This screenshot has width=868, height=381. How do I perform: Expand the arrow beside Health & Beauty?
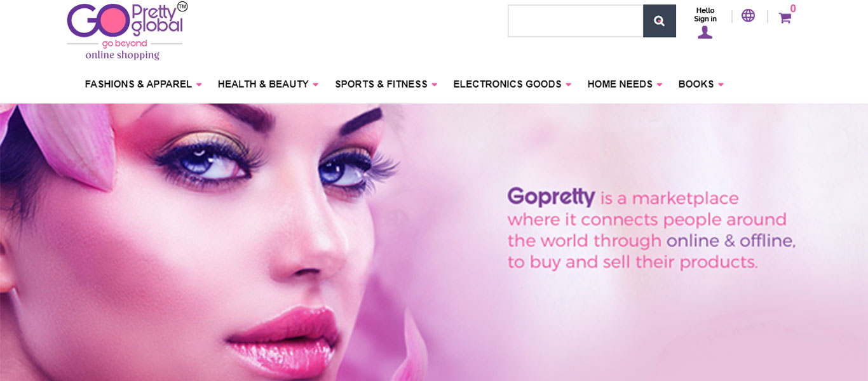pyautogui.click(x=316, y=84)
